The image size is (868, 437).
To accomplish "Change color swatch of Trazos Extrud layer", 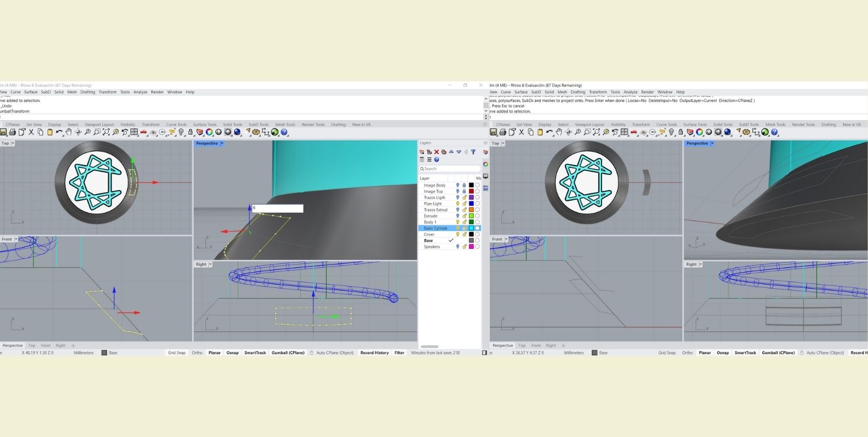I will [x=471, y=210].
